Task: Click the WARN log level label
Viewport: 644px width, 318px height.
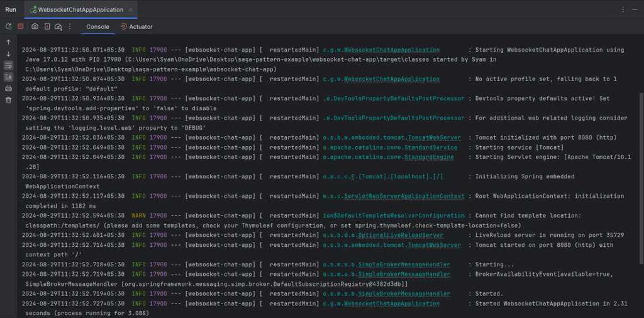Action: (x=138, y=215)
